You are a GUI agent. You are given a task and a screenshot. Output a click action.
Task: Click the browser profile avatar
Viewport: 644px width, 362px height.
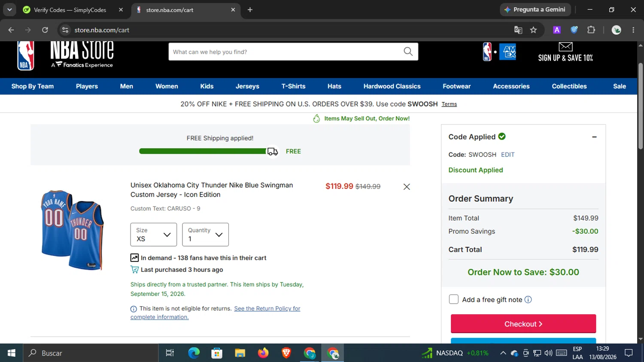click(x=617, y=30)
